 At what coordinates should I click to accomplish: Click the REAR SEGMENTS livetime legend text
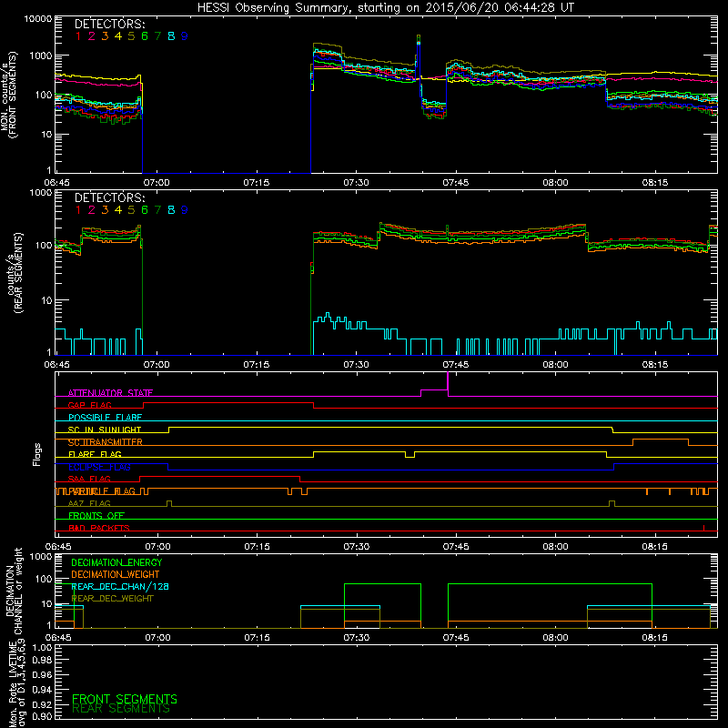pyautogui.click(x=121, y=709)
